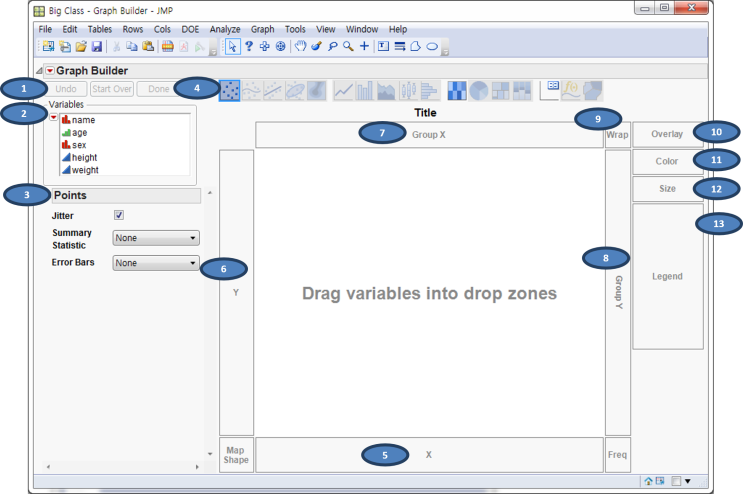Pick the Box Plot element icon
Image resolution: width=743 pixels, height=494 pixels.
408,90
